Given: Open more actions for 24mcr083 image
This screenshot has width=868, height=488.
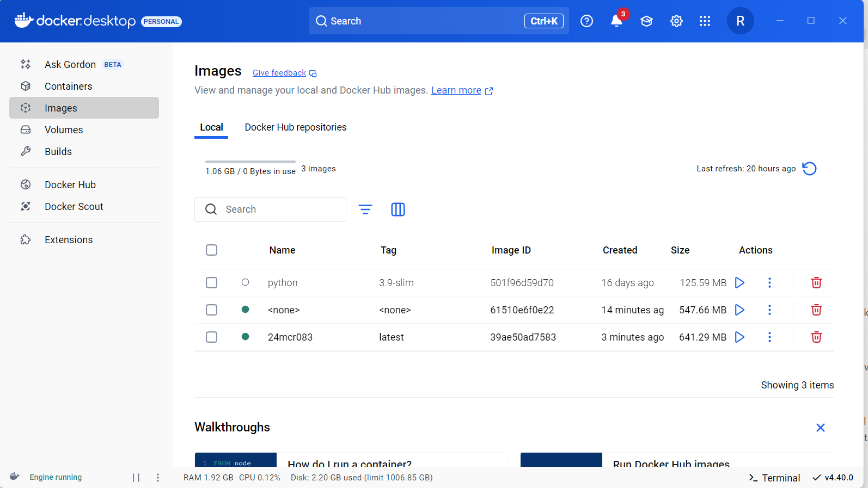Looking at the screenshot, I should pyautogui.click(x=769, y=337).
